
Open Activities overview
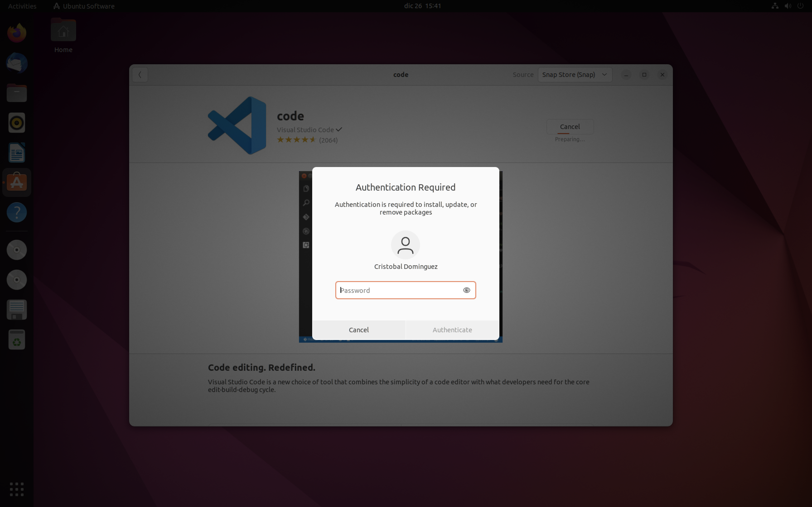[22, 6]
